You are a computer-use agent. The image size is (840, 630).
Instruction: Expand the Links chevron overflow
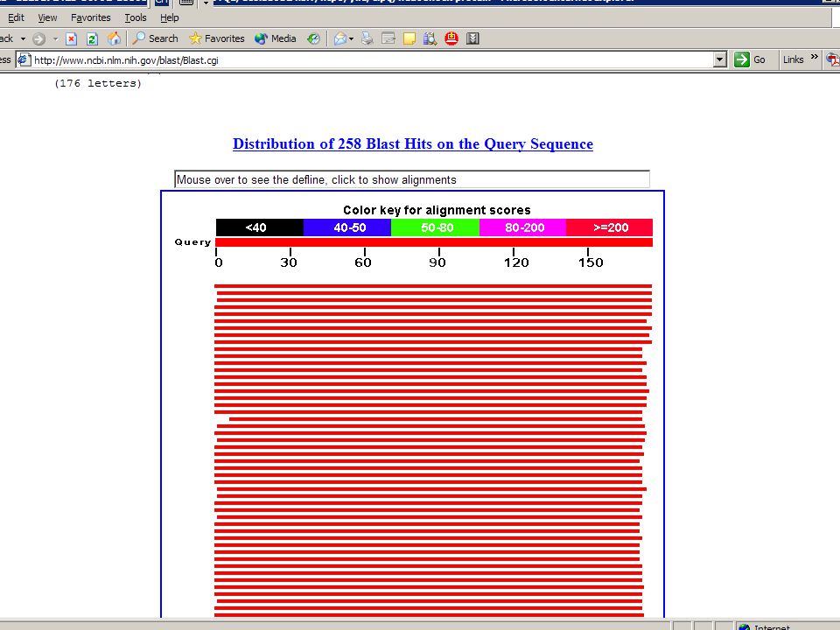pyautogui.click(x=815, y=57)
